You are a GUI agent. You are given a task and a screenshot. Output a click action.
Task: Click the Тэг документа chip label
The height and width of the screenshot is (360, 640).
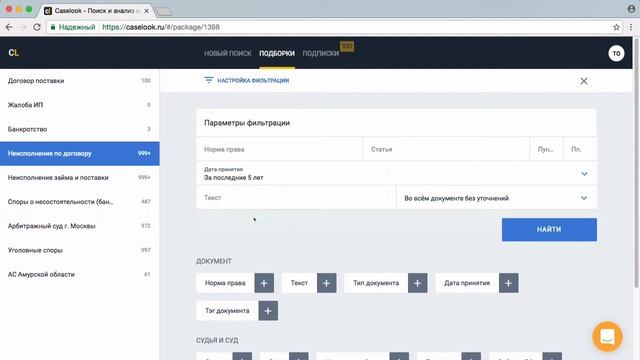227,311
